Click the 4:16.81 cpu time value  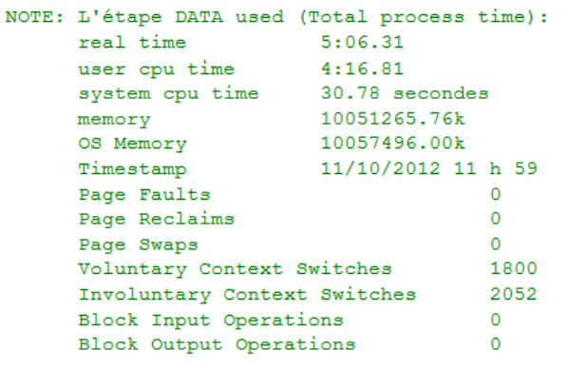362,68
